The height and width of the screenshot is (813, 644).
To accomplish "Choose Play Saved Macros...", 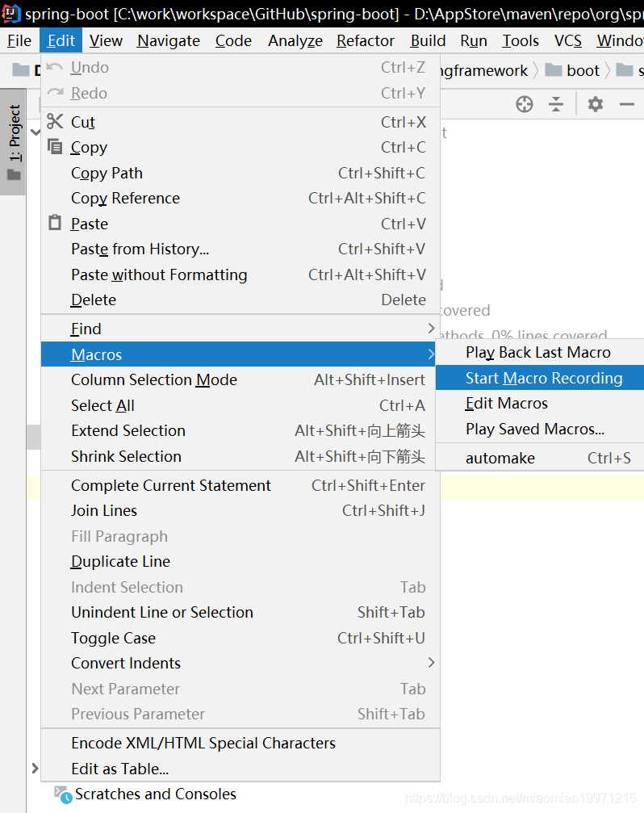I will click(x=538, y=429).
